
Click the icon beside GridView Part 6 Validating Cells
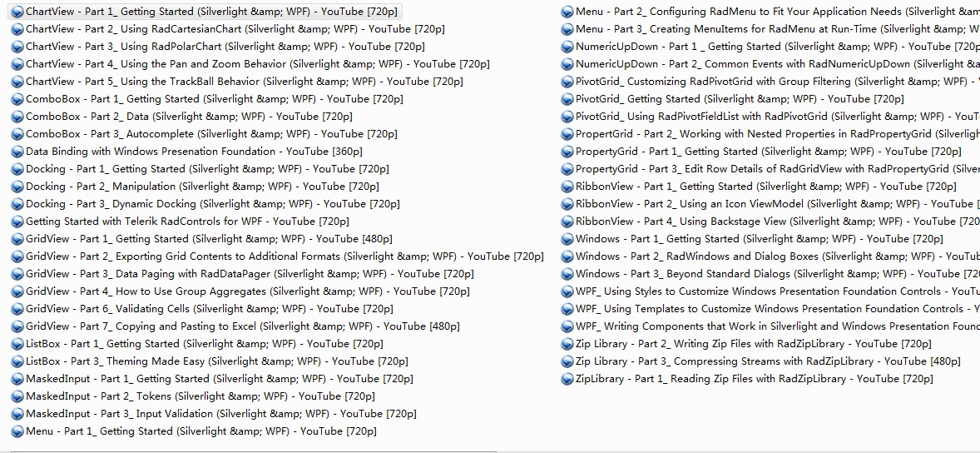point(17,310)
